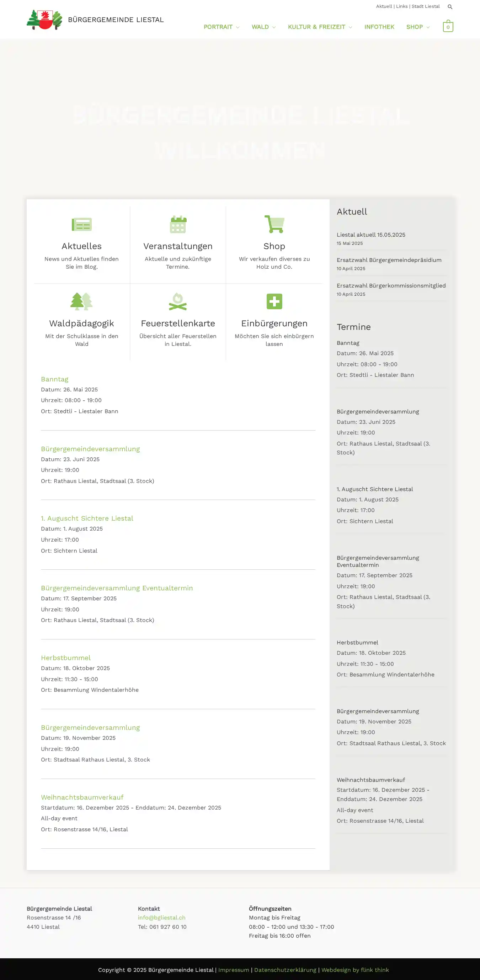Open the Impressum footer link
This screenshot has width=480, height=980.
[233, 970]
